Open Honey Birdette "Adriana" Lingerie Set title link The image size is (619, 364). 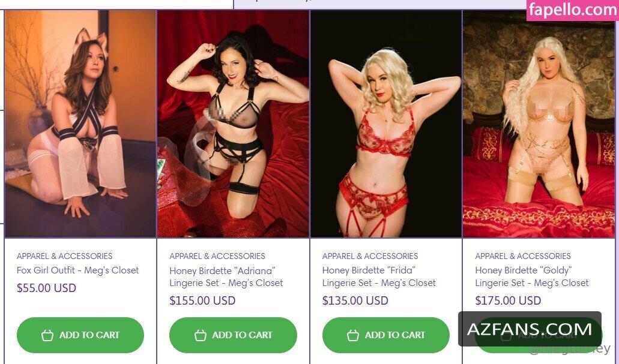[226, 277]
